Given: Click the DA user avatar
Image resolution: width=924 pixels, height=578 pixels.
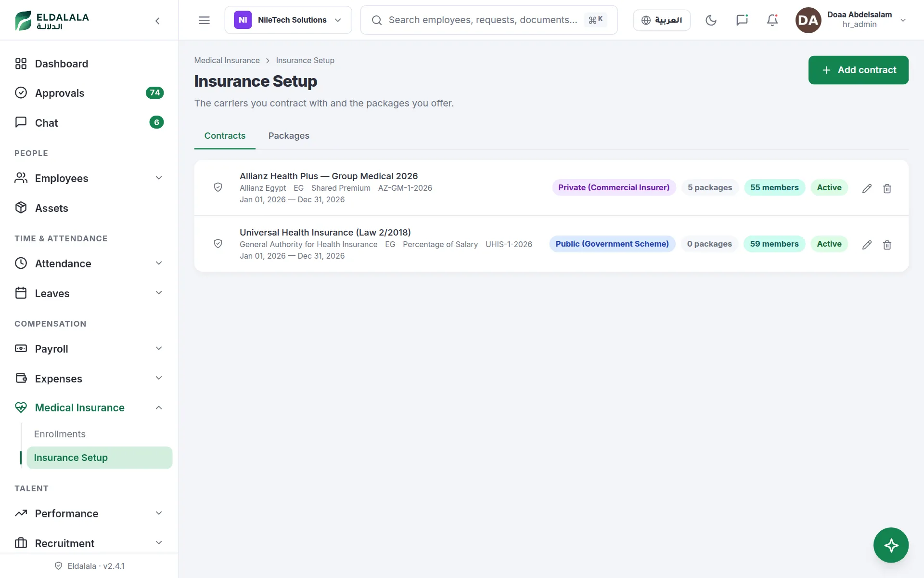Looking at the screenshot, I should click(x=808, y=20).
